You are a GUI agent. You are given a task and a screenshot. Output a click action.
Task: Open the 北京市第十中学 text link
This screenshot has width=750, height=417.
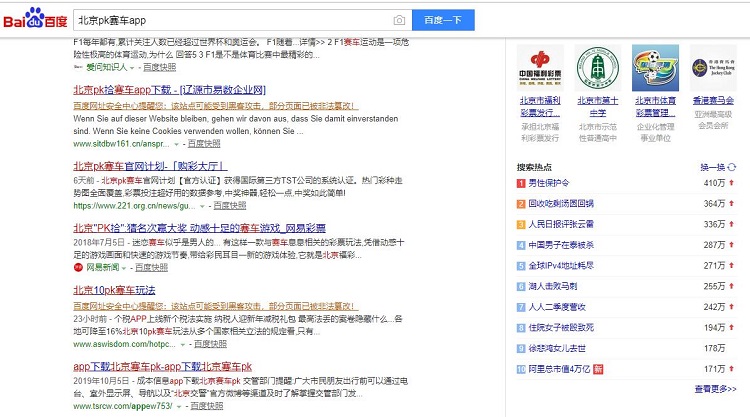[x=598, y=107]
